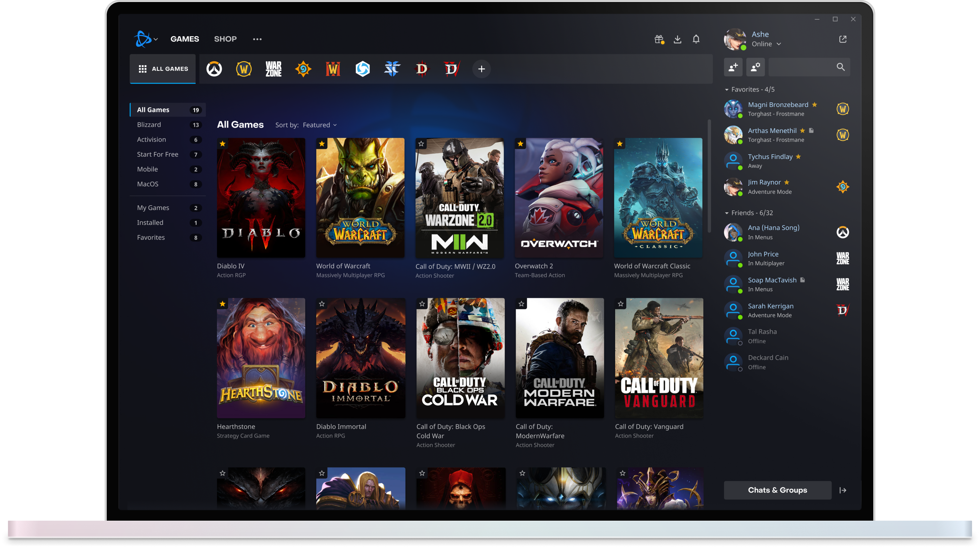The width and height of the screenshot is (980, 547).
Task: Click the notifications bell icon
Action: click(696, 39)
